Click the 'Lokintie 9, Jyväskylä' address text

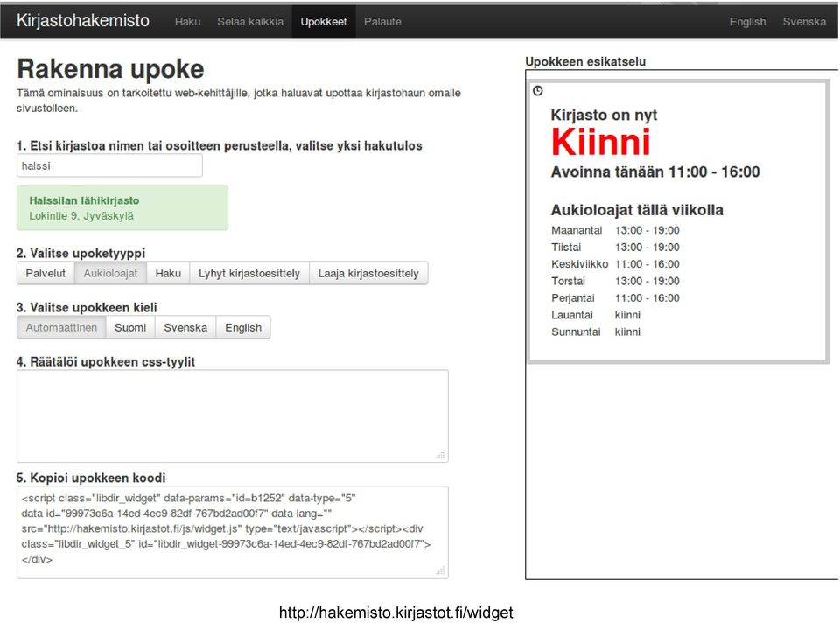pos(81,216)
